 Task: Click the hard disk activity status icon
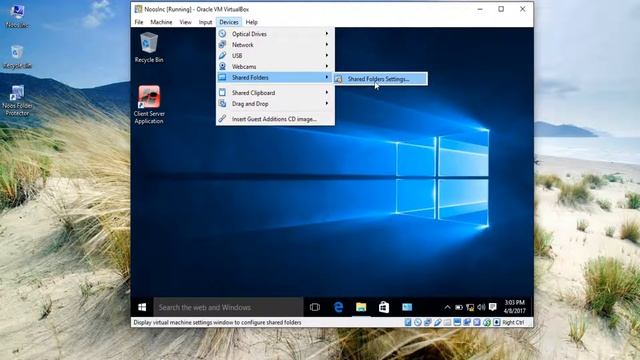408,322
